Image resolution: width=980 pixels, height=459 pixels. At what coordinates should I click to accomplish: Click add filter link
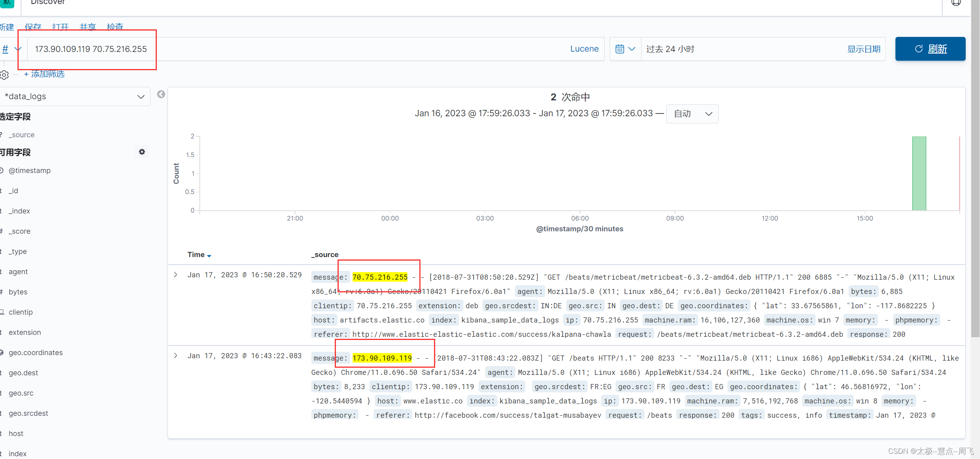point(44,74)
